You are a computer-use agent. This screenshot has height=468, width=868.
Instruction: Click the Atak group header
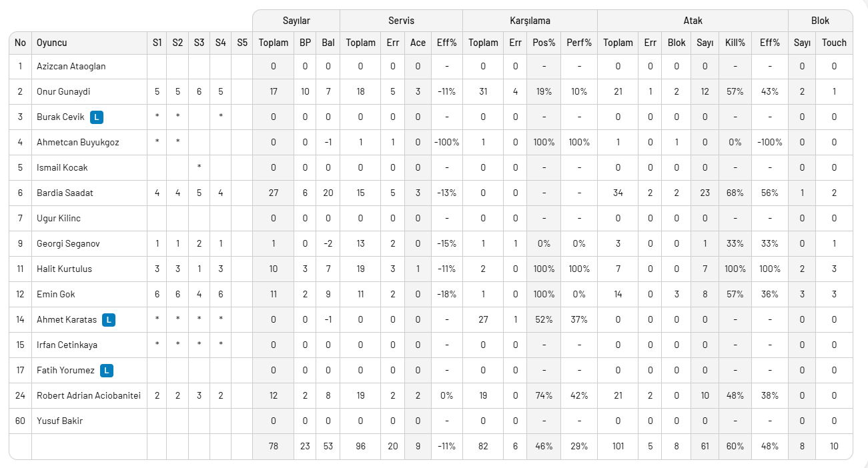click(693, 21)
